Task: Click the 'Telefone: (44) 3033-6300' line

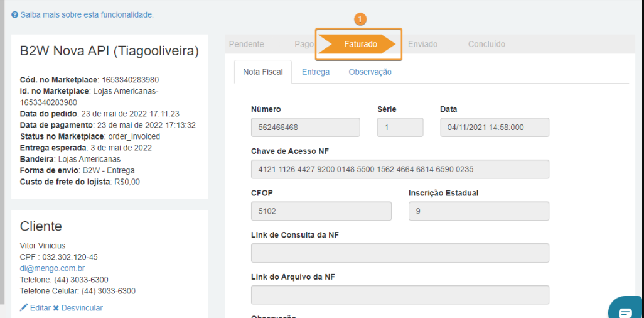Action: 64,280
